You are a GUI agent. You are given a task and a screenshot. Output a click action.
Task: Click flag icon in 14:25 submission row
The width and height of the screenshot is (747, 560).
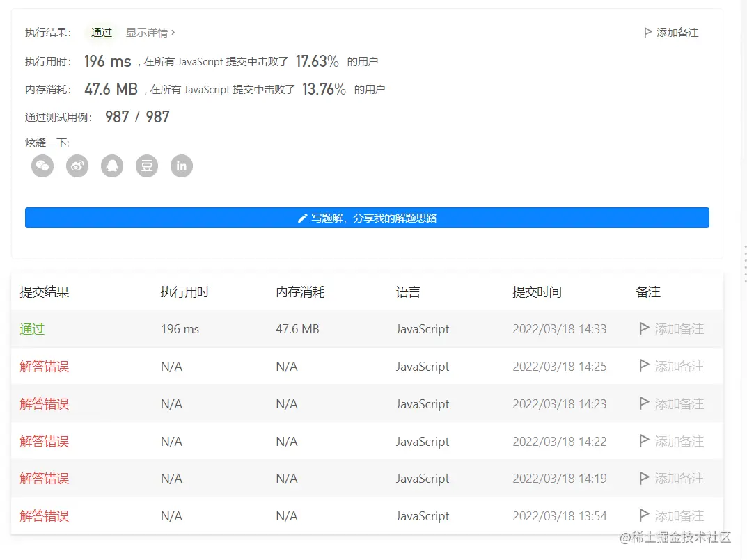(x=644, y=366)
